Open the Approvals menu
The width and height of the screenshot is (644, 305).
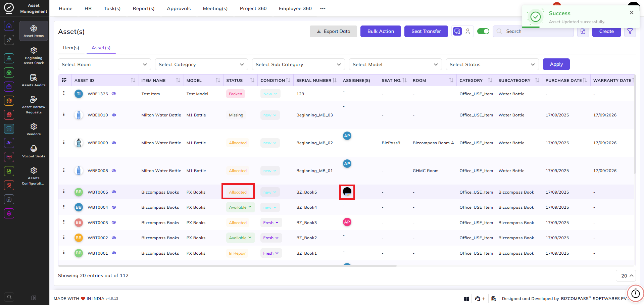[x=179, y=8]
